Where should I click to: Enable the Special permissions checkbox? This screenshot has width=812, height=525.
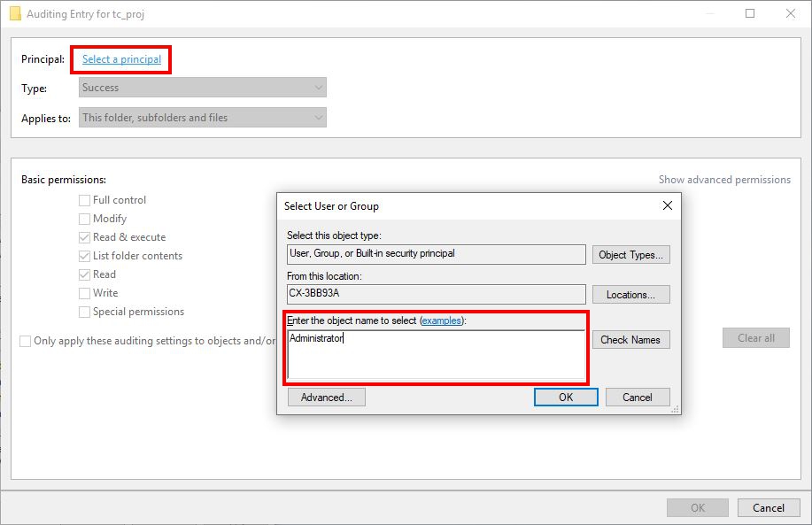click(x=84, y=313)
